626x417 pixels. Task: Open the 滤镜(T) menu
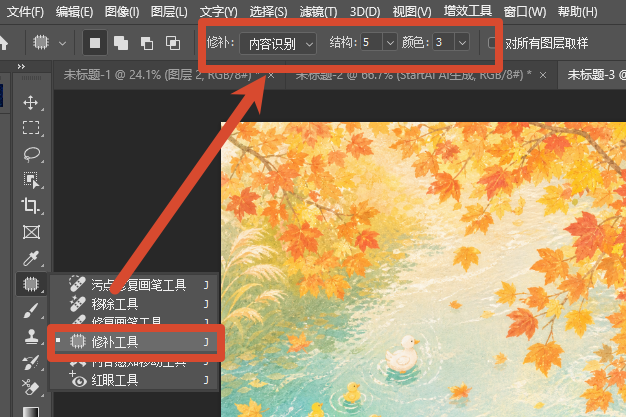point(318,12)
